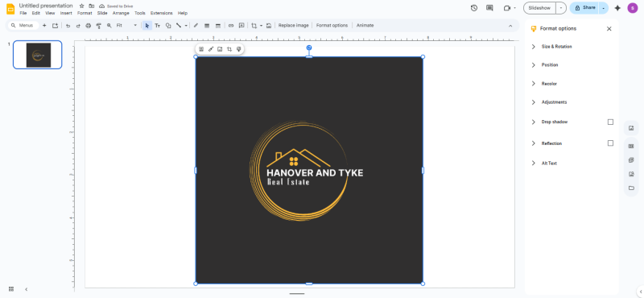644x298 pixels.
Task: Open version history clock icon
Action: [x=474, y=8]
